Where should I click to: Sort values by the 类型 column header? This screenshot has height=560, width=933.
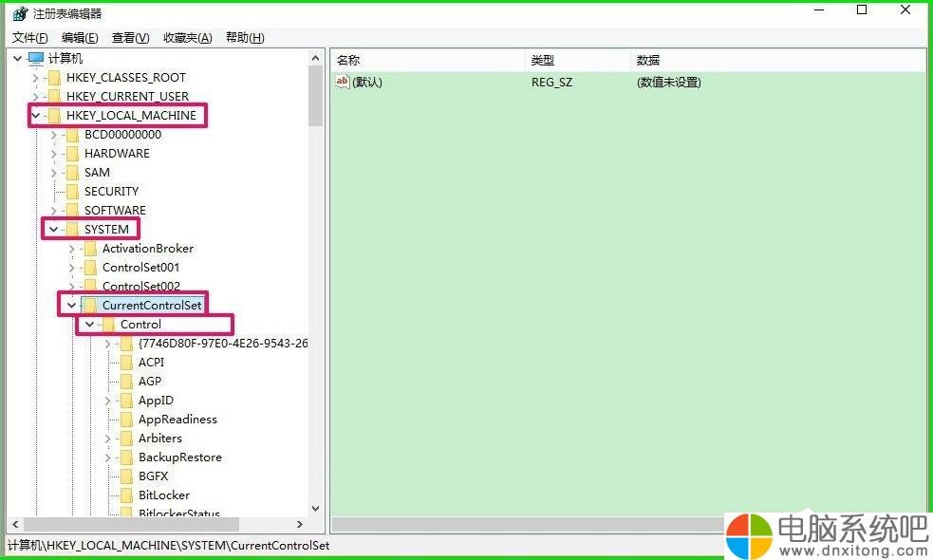click(578, 60)
